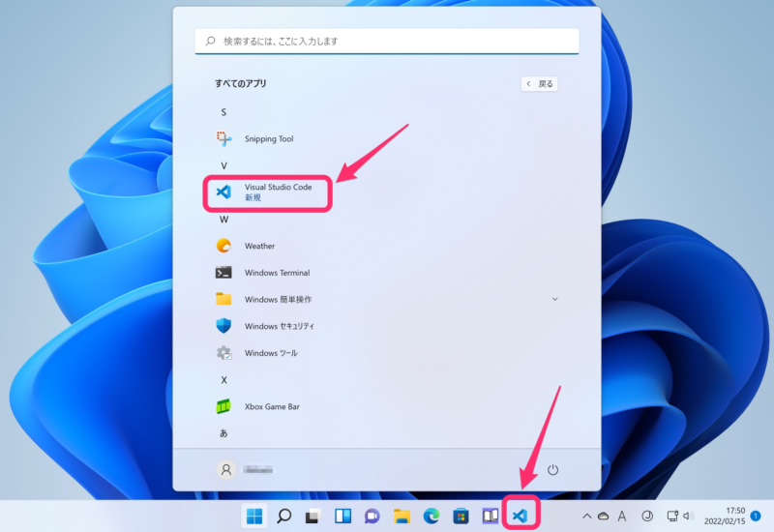Click the Windows Start button in taskbar
The height and width of the screenshot is (532, 774).
[254, 517]
